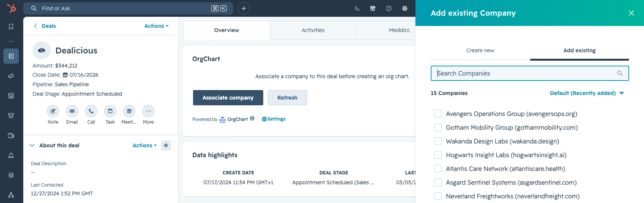Open the Settings gear in top bar
This screenshot has width=644, height=203.
click(405, 8)
